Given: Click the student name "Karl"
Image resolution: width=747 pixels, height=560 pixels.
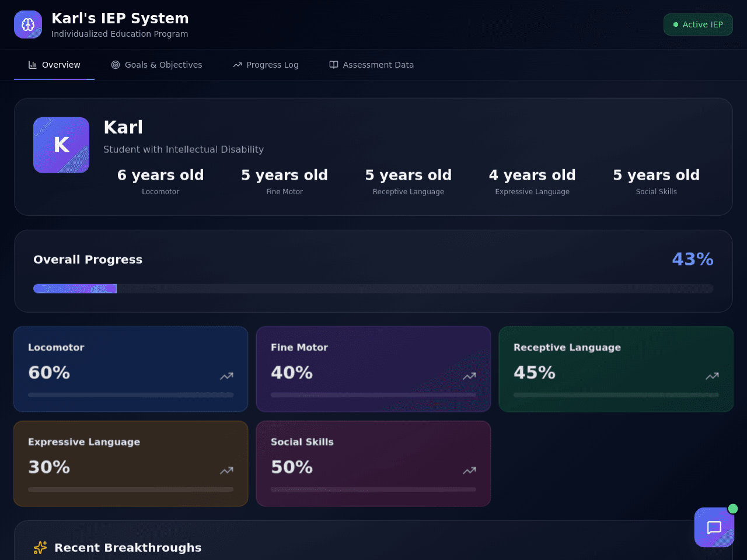Looking at the screenshot, I should pos(123,127).
